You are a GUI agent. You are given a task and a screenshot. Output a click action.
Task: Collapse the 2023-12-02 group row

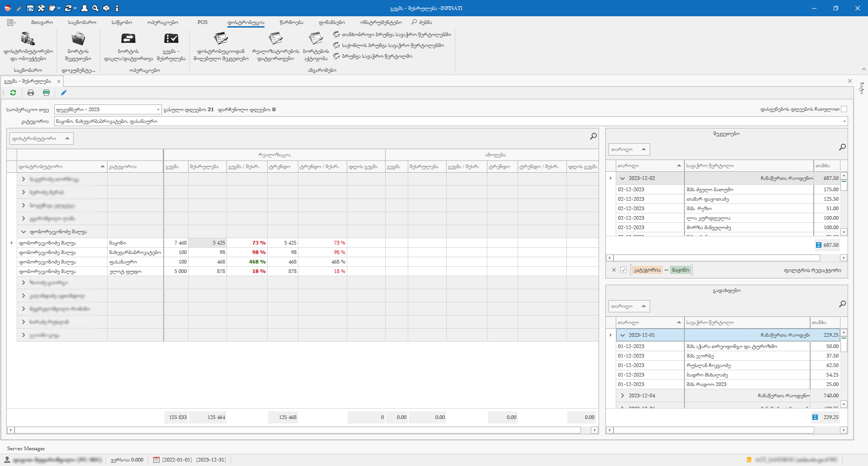(623, 178)
